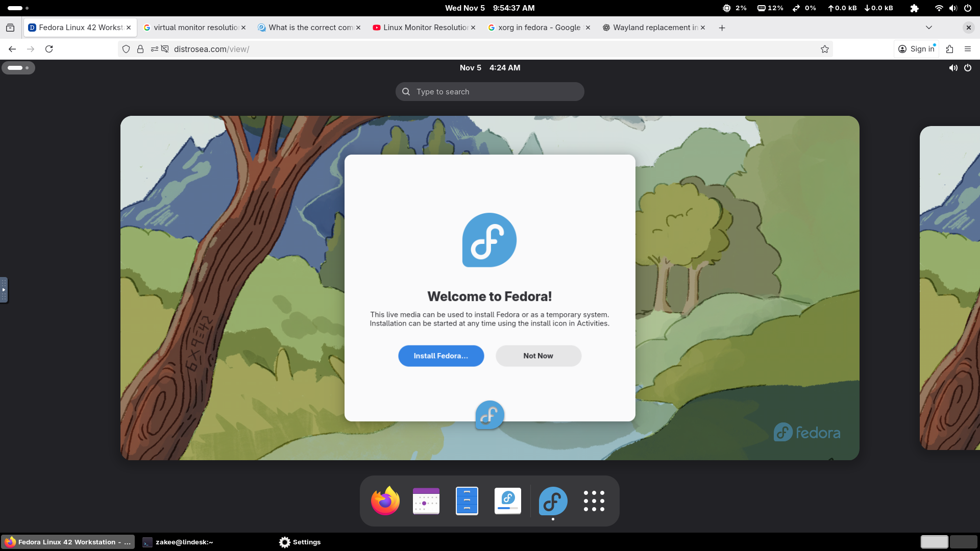Switch to Linux Monitor Resolution YouTube tab
Screen dimensions: 980x551
point(425,28)
